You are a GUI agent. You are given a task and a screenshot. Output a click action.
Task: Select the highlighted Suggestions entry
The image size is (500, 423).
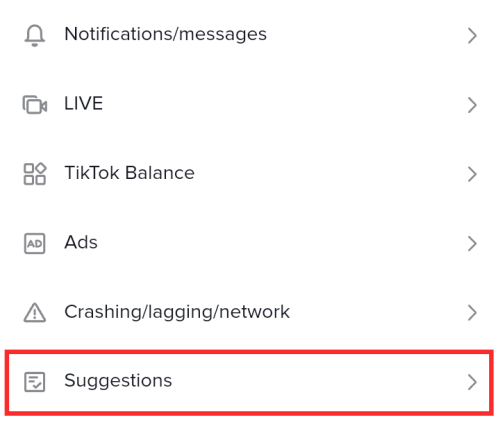click(249, 382)
